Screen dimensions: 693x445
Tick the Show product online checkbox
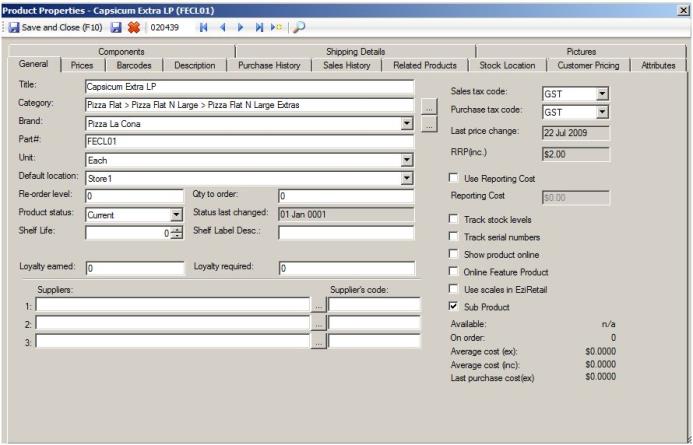(x=455, y=254)
